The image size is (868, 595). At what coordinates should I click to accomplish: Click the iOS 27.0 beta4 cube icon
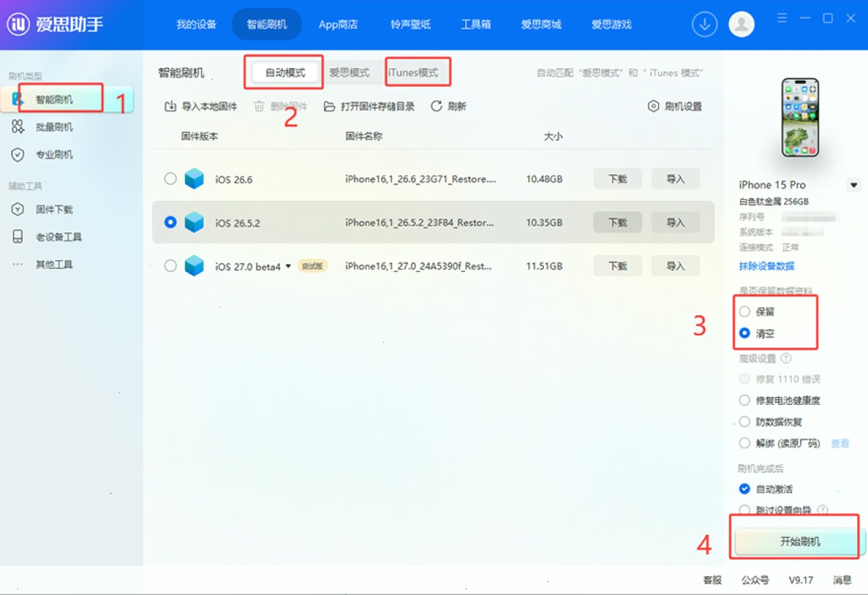[x=194, y=265]
